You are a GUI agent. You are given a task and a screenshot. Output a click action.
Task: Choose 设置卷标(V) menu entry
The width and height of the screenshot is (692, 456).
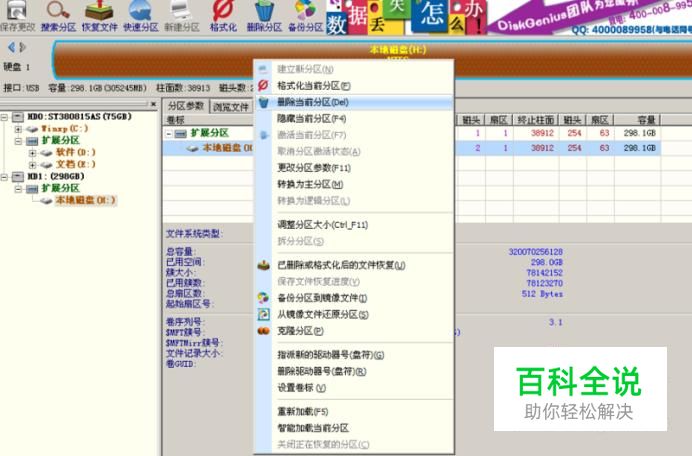(x=354, y=388)
